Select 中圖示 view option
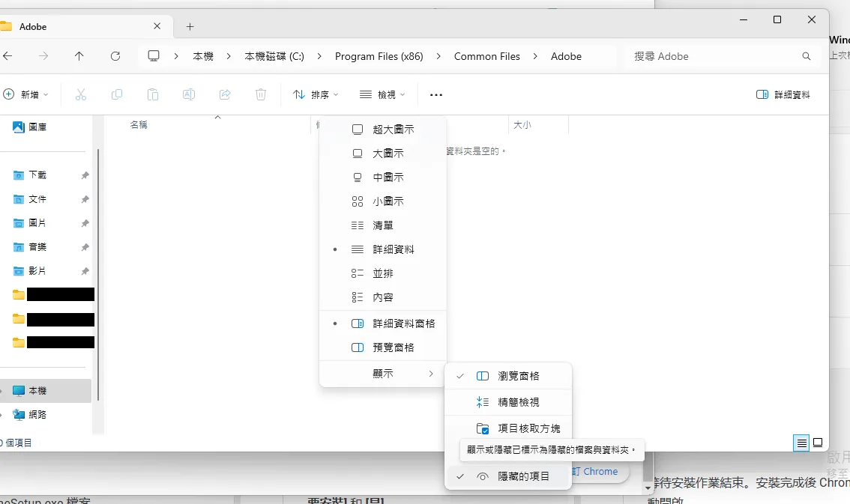Image resolution: width=850 pixels, height=504 pixels. (383, 177)
